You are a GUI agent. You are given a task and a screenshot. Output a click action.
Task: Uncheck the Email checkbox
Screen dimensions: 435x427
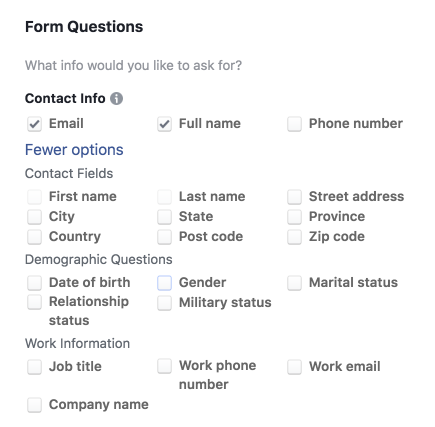(x=34, y=124)
